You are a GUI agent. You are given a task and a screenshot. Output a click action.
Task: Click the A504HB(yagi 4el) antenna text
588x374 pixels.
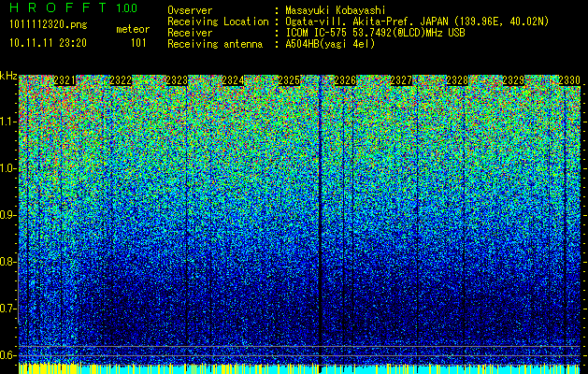point(330,44)
